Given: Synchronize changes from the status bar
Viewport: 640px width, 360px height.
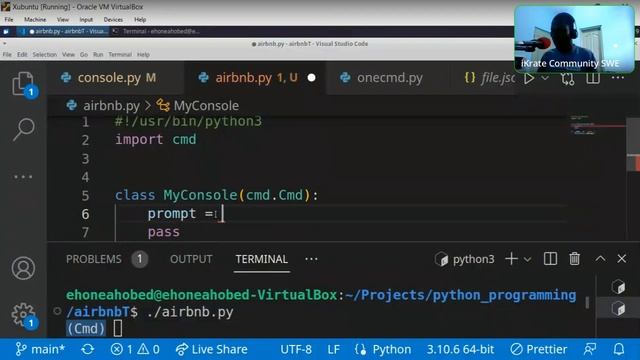Looking at the screenshot, I should [x=88, y=349].
